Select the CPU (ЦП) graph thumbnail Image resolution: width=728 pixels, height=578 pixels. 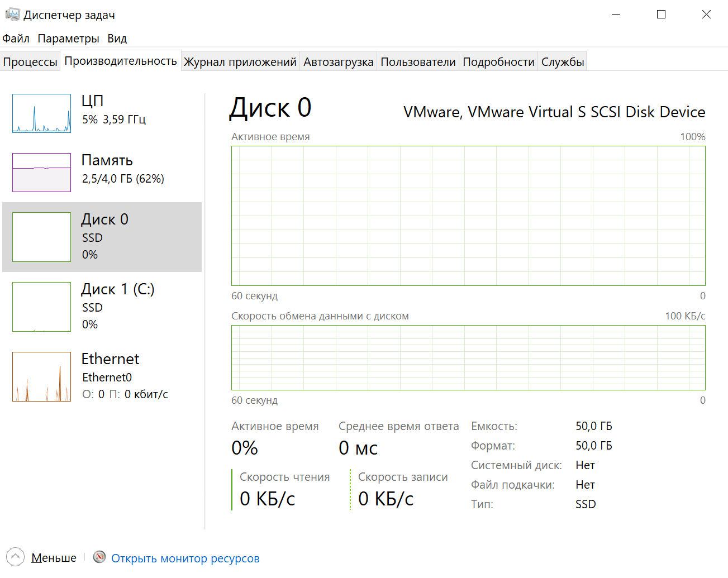click(x=42, y=113)
